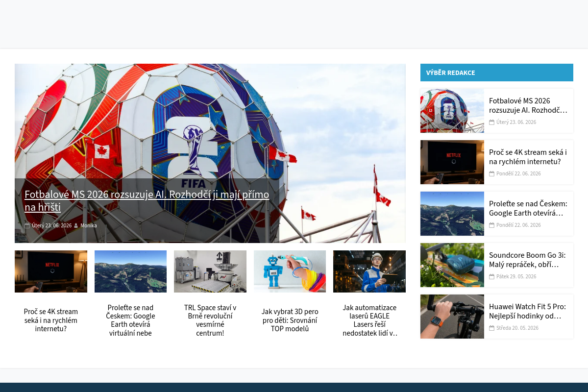Open sidebar title 'Soundcore Boom Go 3i'
588x392 pixels.
click(528, 260)
